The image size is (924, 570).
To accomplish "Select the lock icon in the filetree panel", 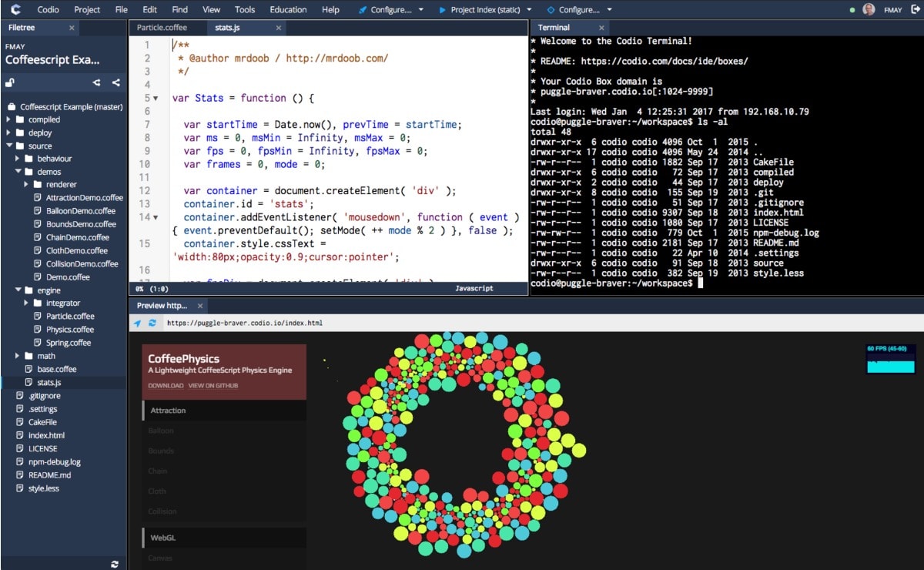I will [9, 82].
